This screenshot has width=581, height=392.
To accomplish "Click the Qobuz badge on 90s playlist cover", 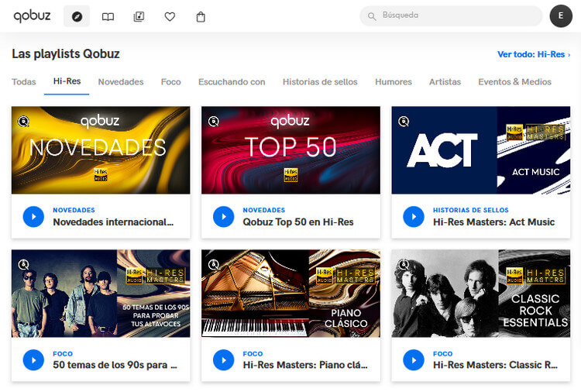I will click(24, 264).
